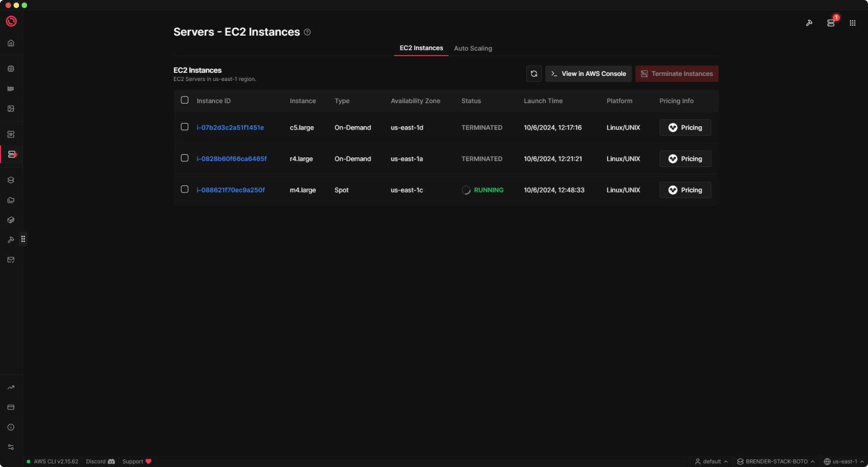Click the help icon beside page title
This screenshot has width=868, height=467.
tap(307, 32)
